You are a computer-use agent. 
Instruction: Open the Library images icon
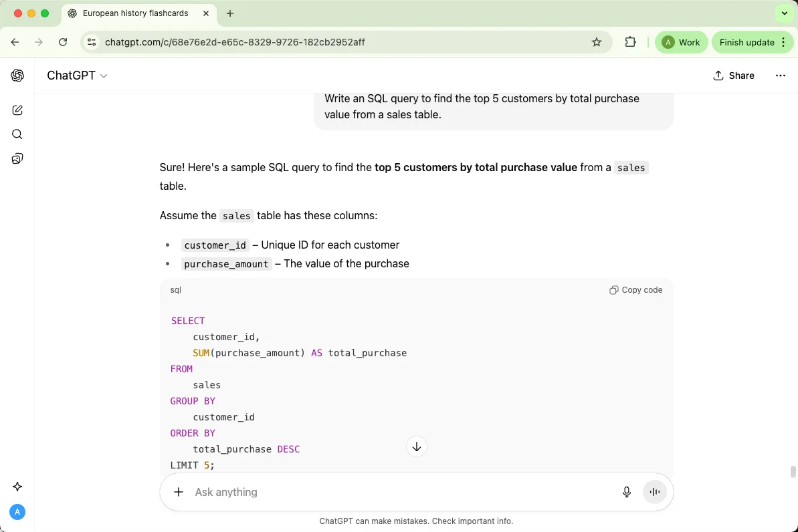pos(17,158)
